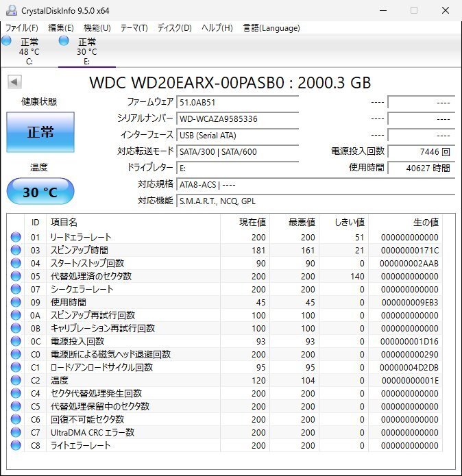Click the status icon for ID 04 row

(16, 263)
